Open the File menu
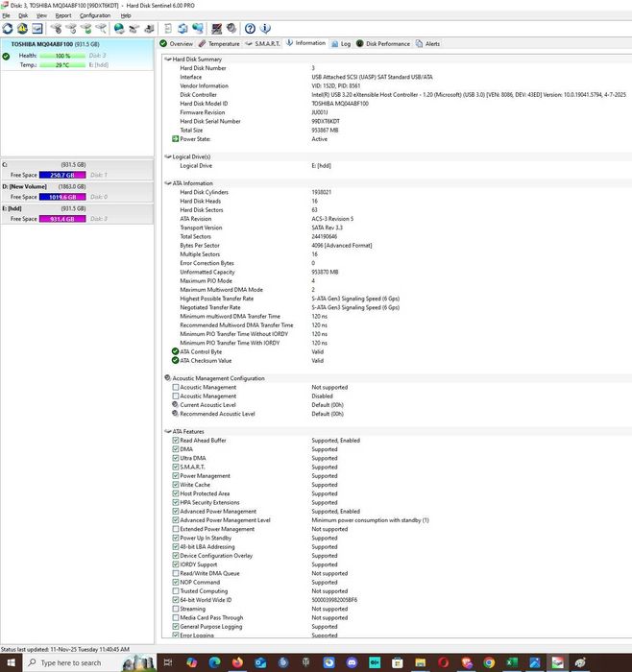The width and height of the screenshot is (632, 672). tap(6, 15)
